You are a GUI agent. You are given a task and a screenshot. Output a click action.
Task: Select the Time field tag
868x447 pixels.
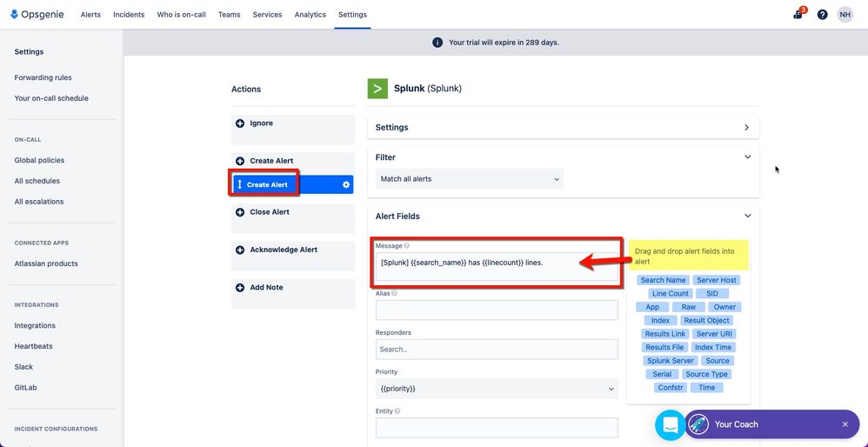[707, 388]
